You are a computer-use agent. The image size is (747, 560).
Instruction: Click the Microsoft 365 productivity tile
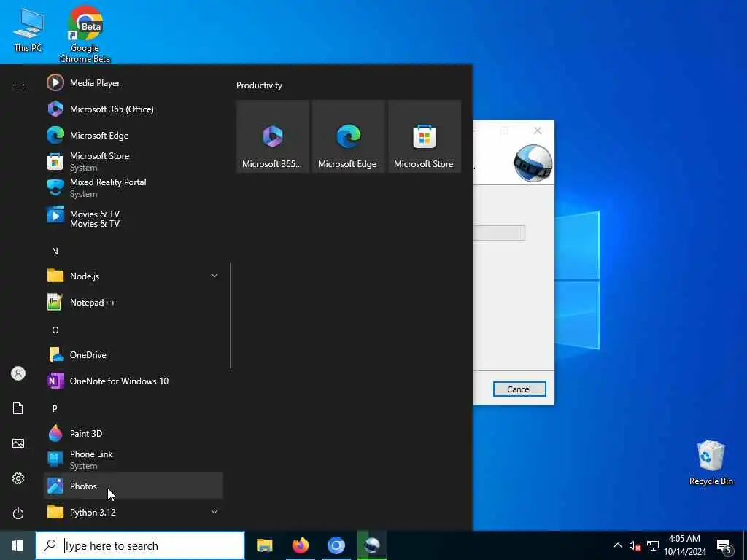click(273, 136)
